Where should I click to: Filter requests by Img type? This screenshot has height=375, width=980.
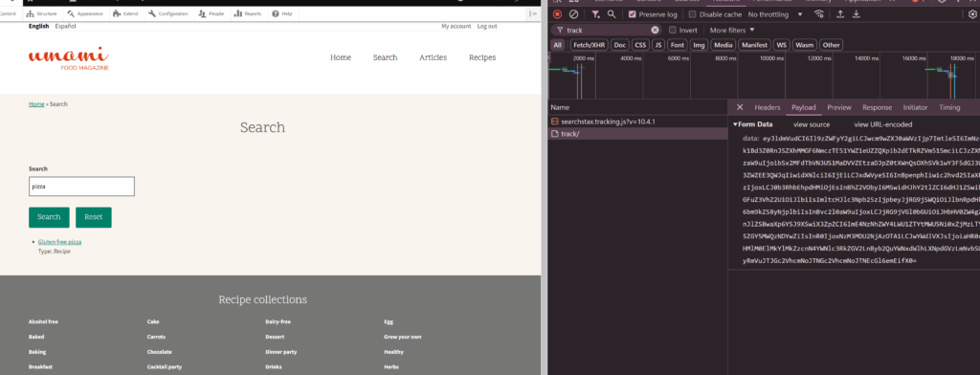click(699, 45)
